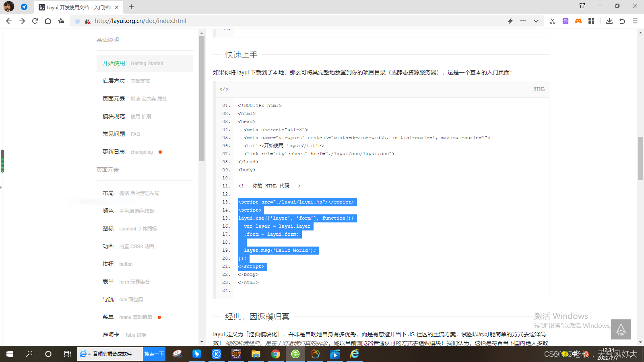This screenshot has height=362, width=644.
Task: View downloads via the download arrow icon
Action: [609, 21]
